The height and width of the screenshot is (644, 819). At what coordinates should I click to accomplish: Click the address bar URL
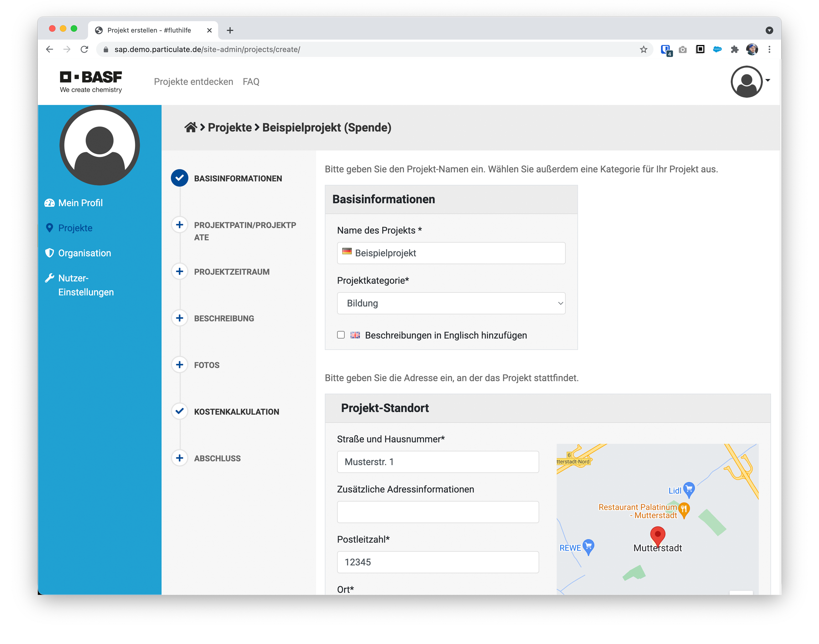[x=208, y=49]
